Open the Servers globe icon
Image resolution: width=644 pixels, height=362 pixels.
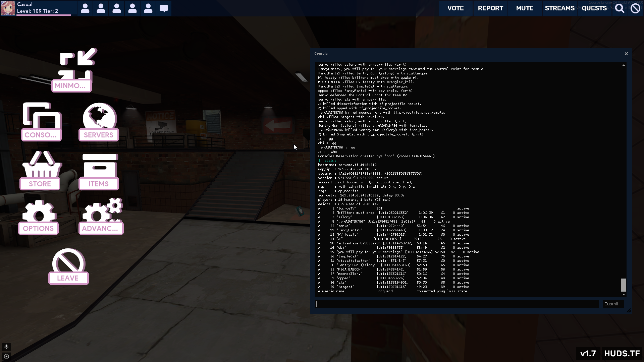tap(99, 116)
